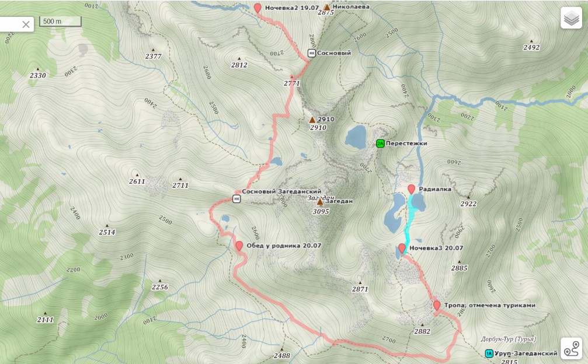Viewport: 588px width, 364px height.
Task: Clear the search box with X
Action: click(x=26, y=24)
